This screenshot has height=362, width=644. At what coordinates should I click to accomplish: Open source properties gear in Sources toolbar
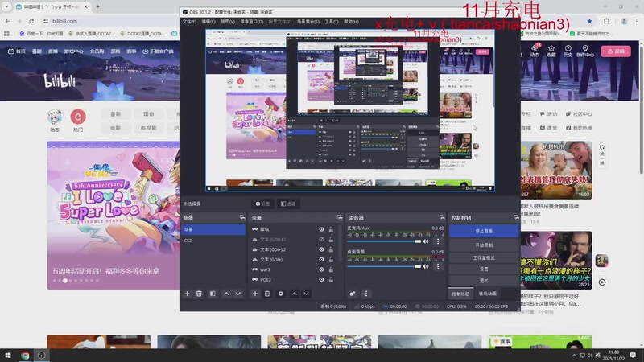click(280, 294)
